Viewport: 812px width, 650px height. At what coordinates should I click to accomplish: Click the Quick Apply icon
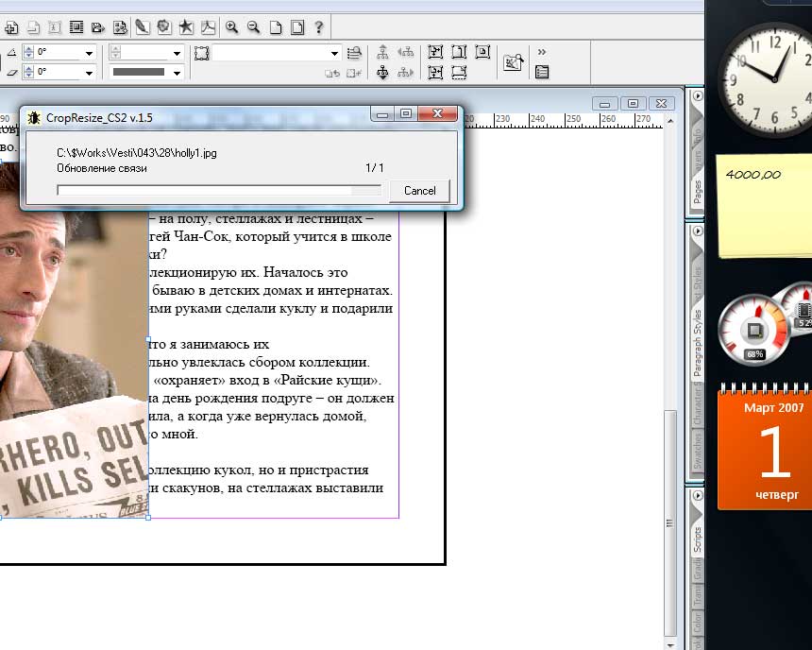(x=354, y=52)
